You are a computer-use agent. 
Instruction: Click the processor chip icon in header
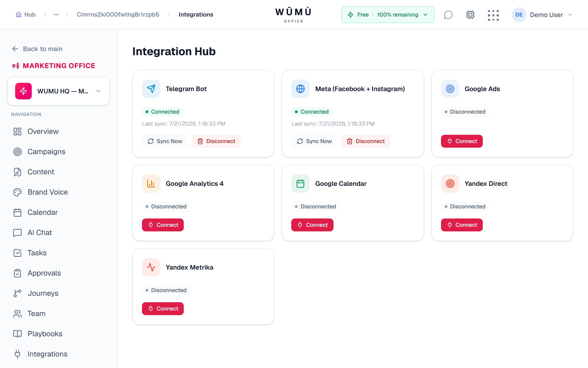click(470, 14)
